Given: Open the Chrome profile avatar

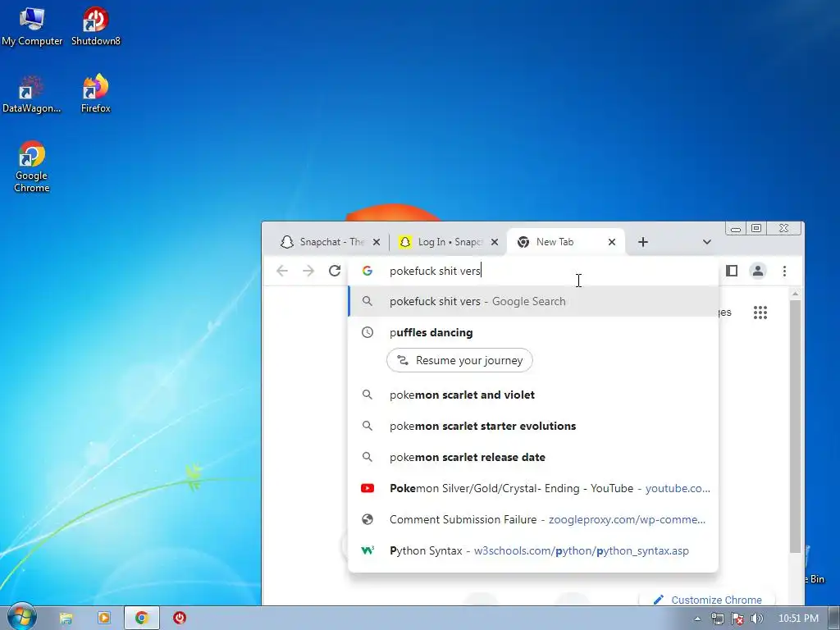Looking at the screenshot, I should [758, 271].
